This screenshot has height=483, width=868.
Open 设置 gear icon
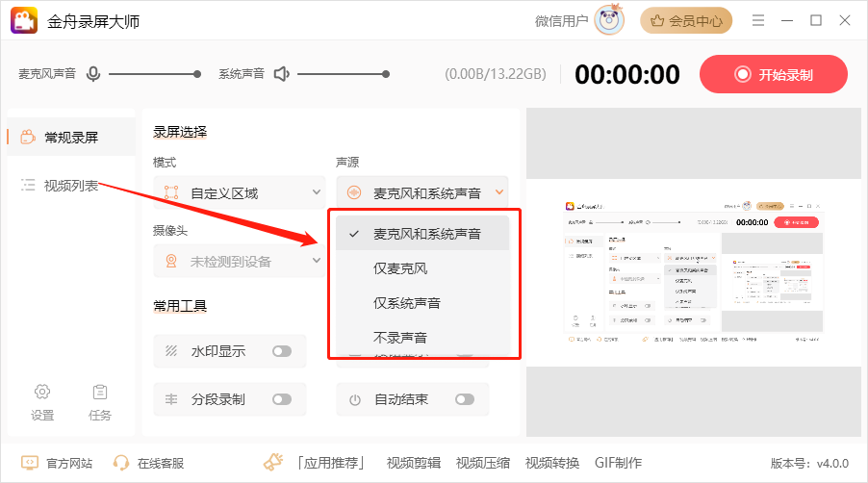[x=42, y=392]
